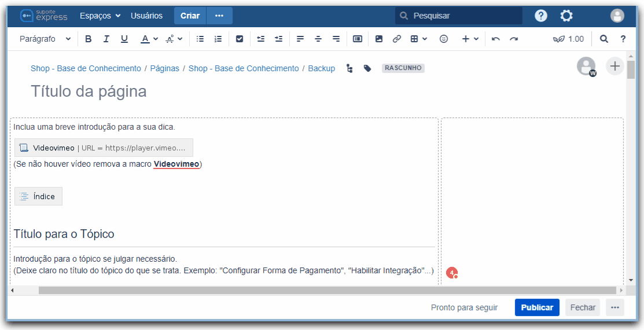
Task: Toggle italic formatting
Action: point(106,39)
